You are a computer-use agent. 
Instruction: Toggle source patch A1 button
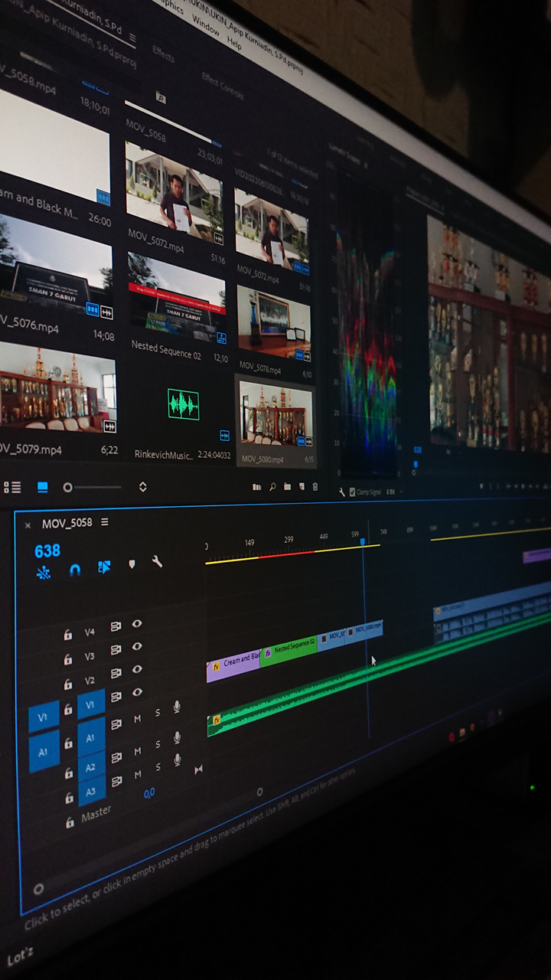pos(44,752)
